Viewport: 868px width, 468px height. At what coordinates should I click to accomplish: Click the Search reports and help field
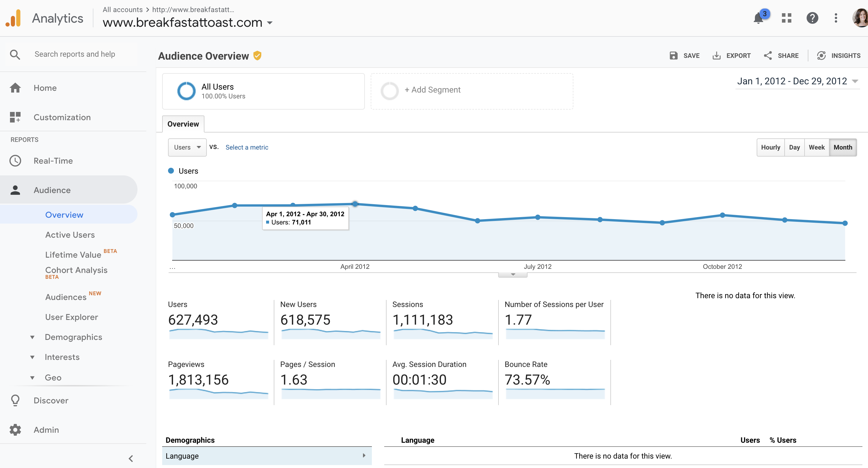pos(75,54)
